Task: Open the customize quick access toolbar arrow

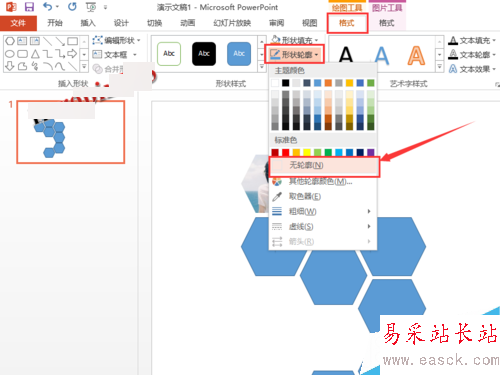Action: pyautogui.click(x=105, y=7)
